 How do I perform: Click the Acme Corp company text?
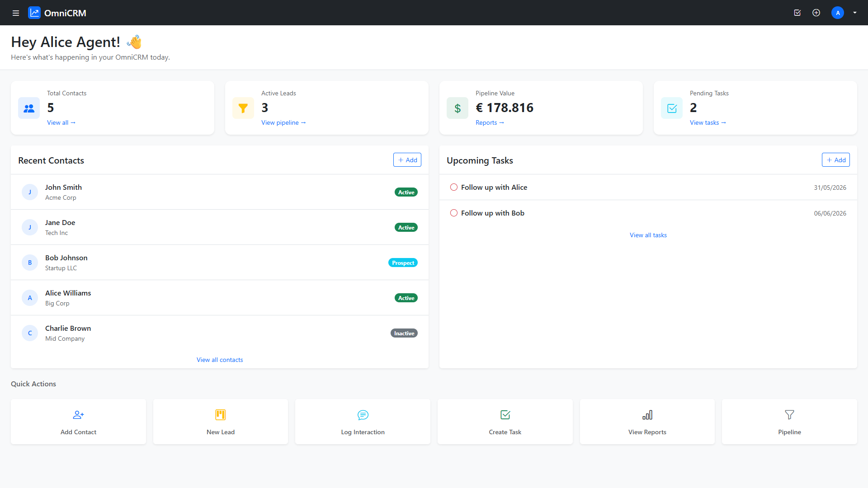61,197
